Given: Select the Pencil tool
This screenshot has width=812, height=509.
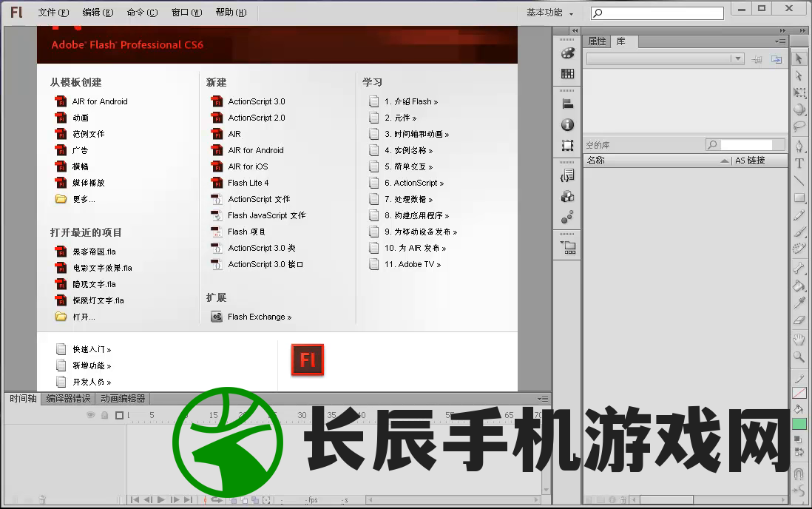Looking at the screenshot, I should click(799, 215).
